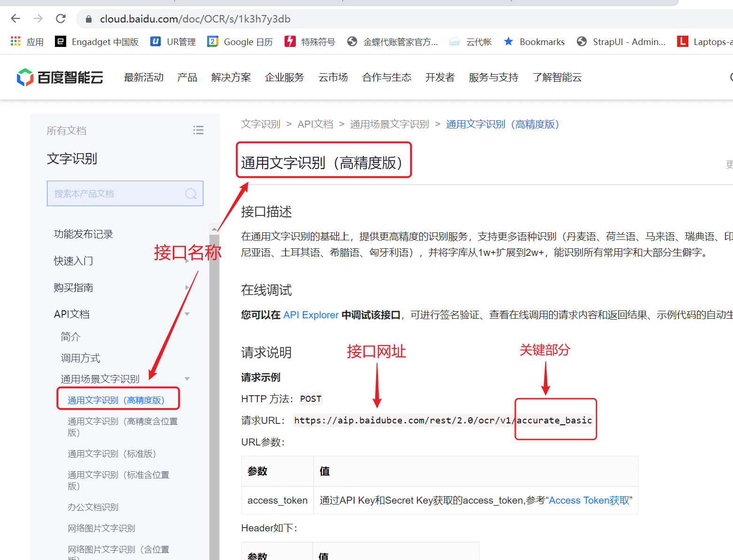Open 服务与支持 nav menu
This screenshot has width=733, height=560.
tap(494, 77)
